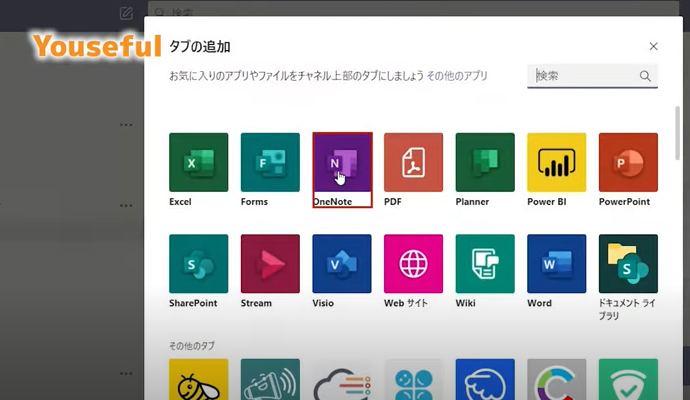Pick the blue wave circle app tile
The image size is (690, 400).
485,379
